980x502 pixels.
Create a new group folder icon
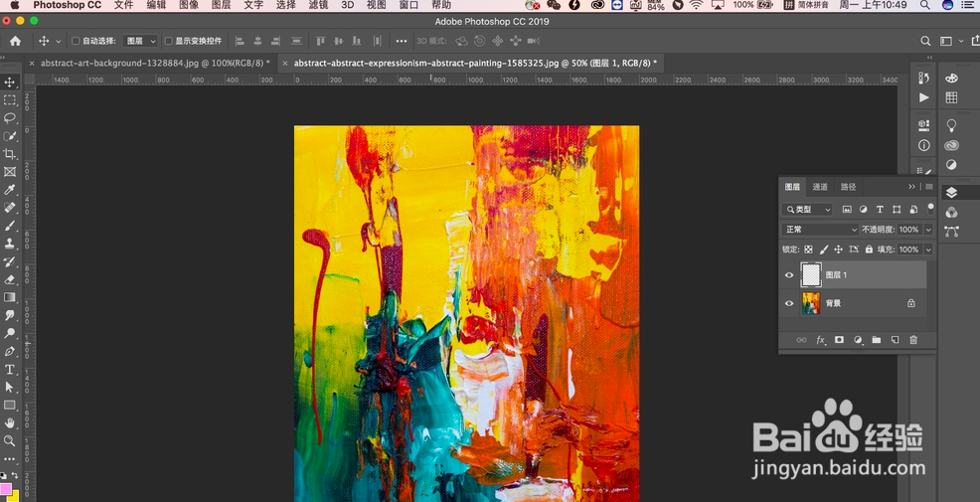(x=877, y=340)
